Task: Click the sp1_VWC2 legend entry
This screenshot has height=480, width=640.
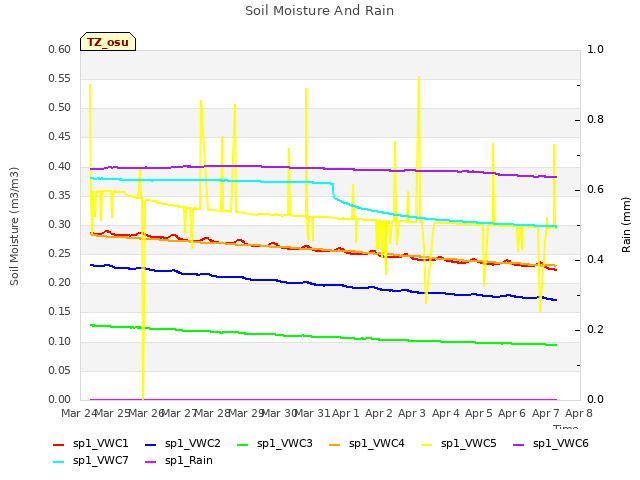Action: click(182, 444)
